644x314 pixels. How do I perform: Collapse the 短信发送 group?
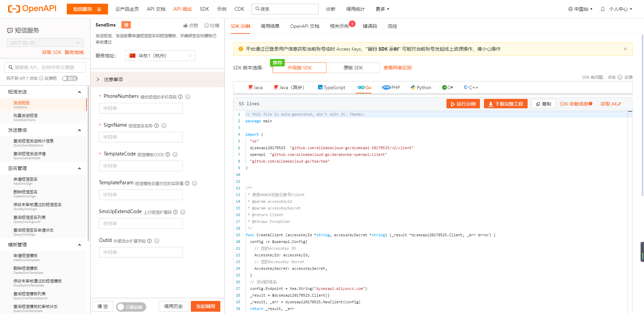click(x=79, y=92)
